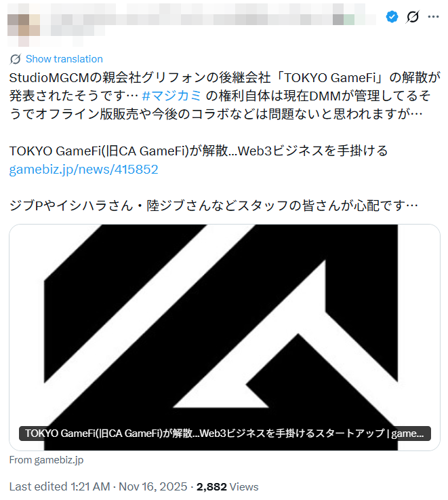
Task: Click the From gamebiz.jp source label
Action: click(x=46, y=460)
